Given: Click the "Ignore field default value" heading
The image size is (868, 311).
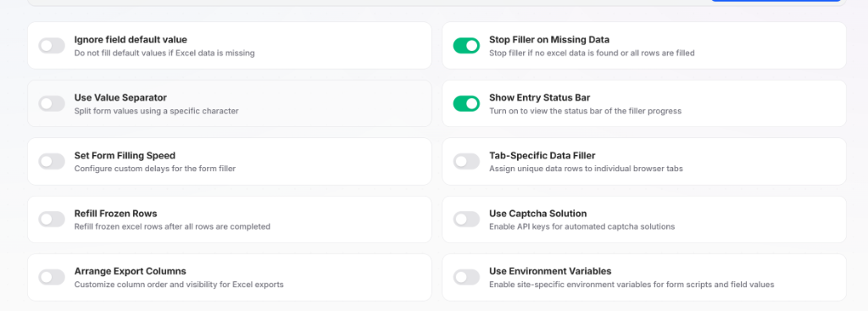Looking at the screenshot, I should point(131,40).
